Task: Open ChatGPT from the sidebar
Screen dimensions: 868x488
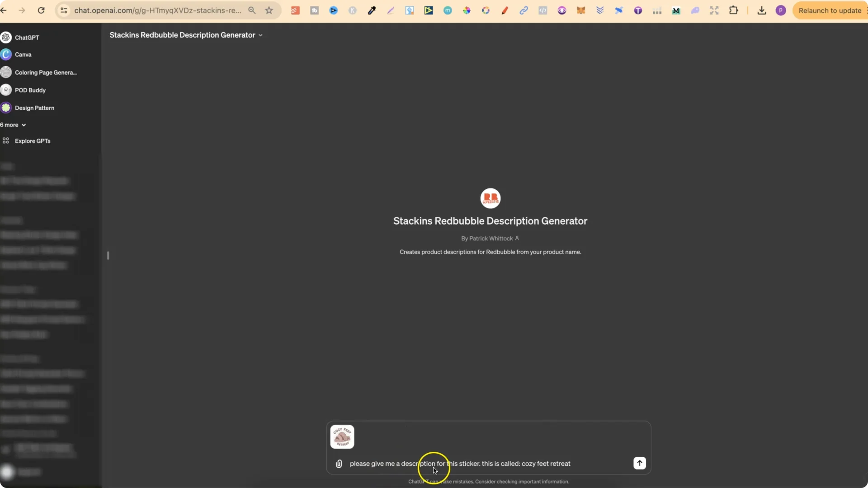Action: click(26, 38)
